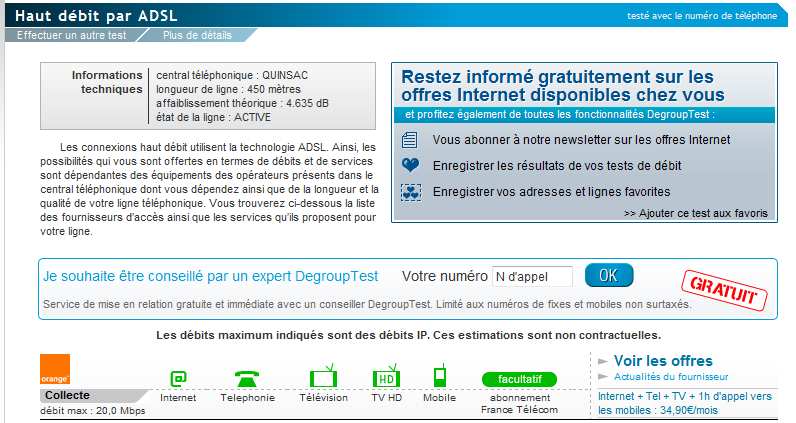Open the Effectuer un autre test tab
This screenshot has width=796, height=423.
coord(72,36)
